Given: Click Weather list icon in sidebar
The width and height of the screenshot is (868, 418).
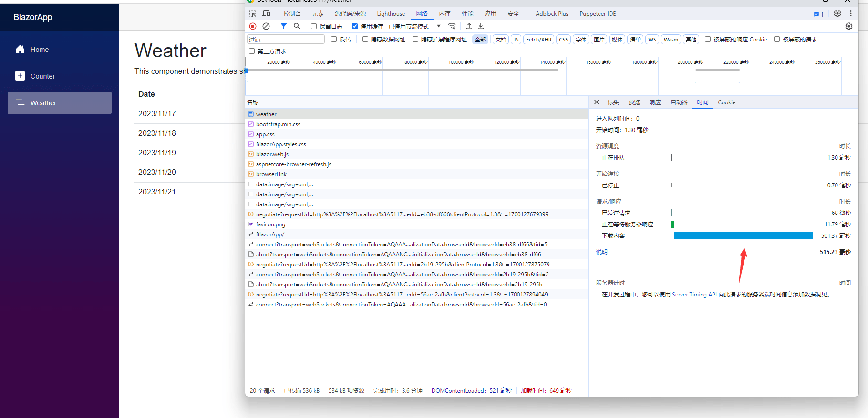Looking at the screenshot, I should (x=20, y=102).
